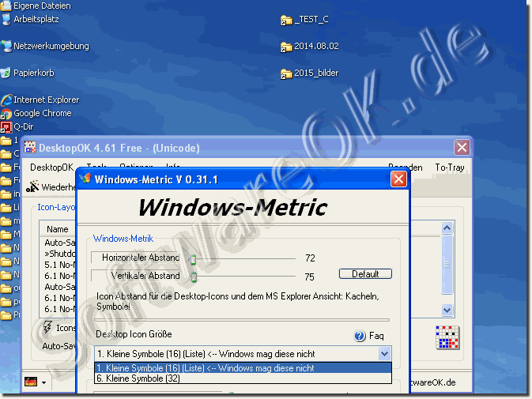
Task: Open the Papierkorb recycle bin icon
Action: [x=6, y=73]
